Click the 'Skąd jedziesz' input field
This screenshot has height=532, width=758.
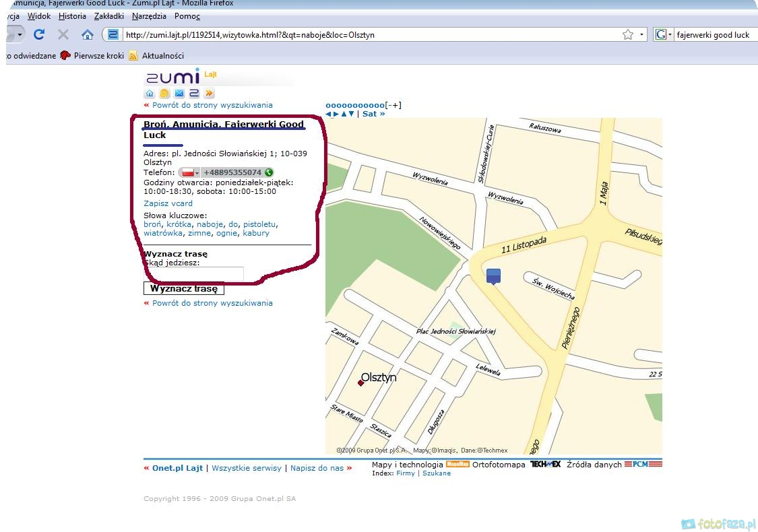pos(193,273)
